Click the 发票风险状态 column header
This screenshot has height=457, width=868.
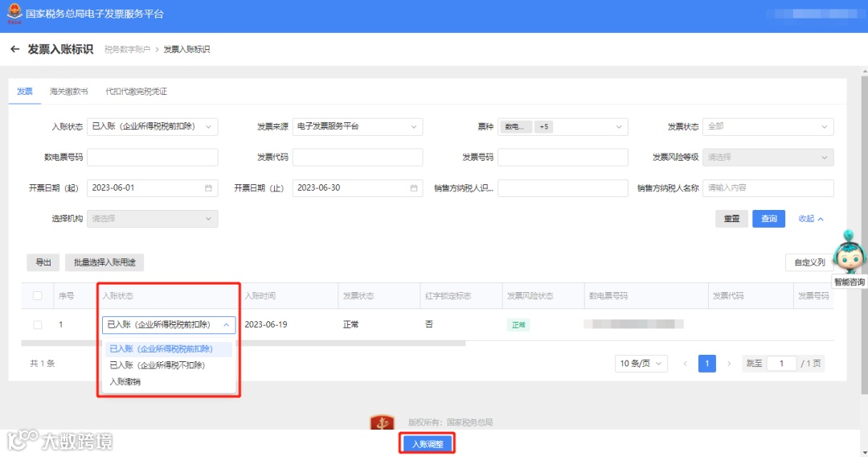click(x=530, y=296)
